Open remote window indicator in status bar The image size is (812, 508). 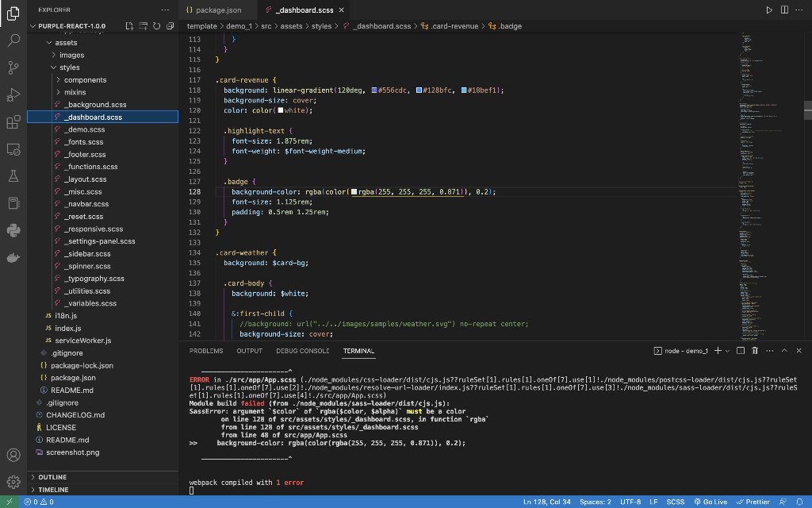(10, 502)
